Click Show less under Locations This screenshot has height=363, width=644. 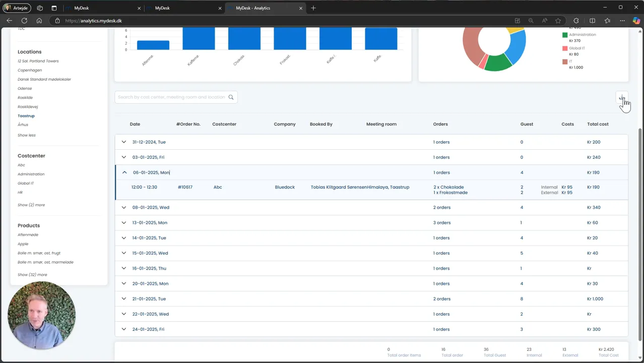point(27,135)
